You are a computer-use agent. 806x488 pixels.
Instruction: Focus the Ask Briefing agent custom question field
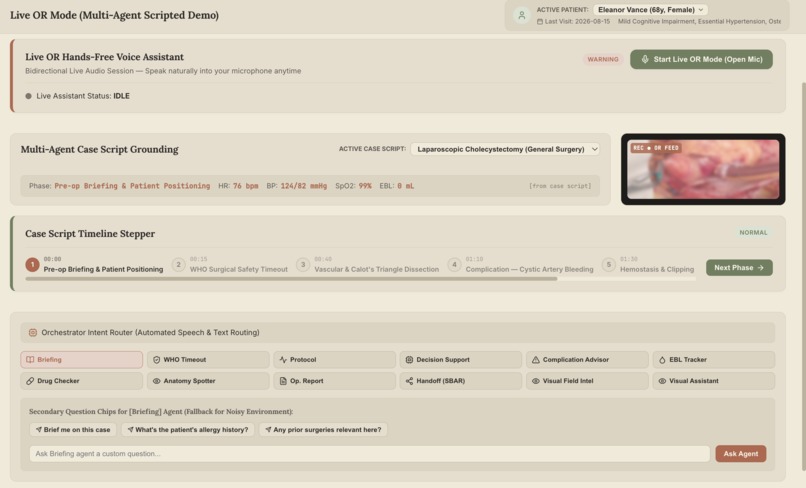tap(370, 454)
